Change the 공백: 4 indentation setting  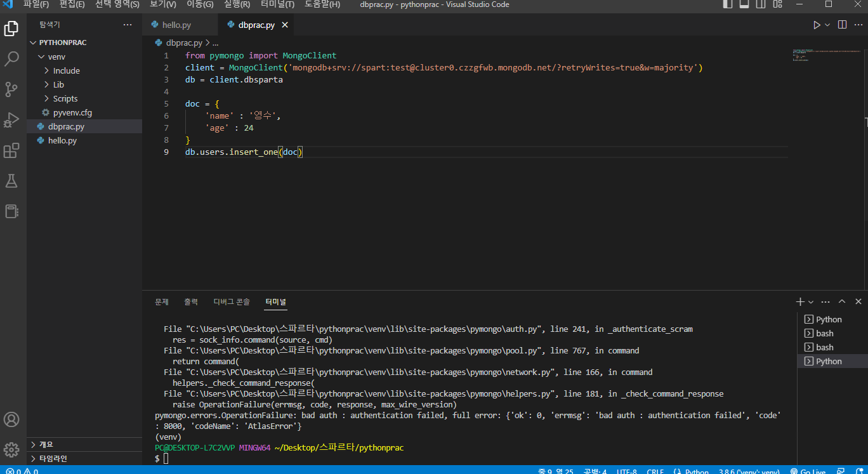(595, 471)
